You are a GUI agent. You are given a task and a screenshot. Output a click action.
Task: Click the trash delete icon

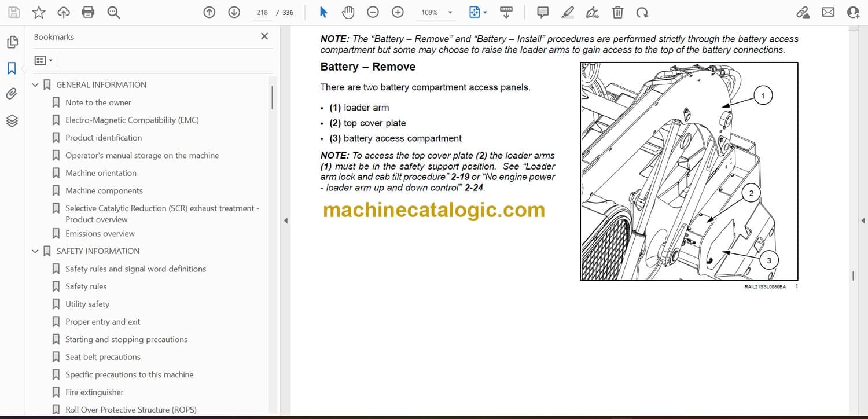tap(617, 12)
